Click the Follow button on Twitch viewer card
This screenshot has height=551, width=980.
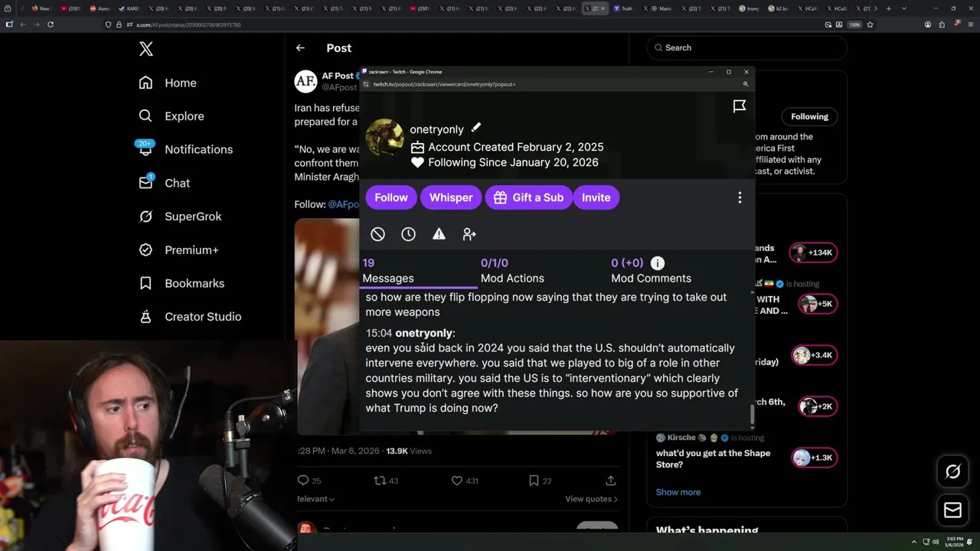(391, 197)
